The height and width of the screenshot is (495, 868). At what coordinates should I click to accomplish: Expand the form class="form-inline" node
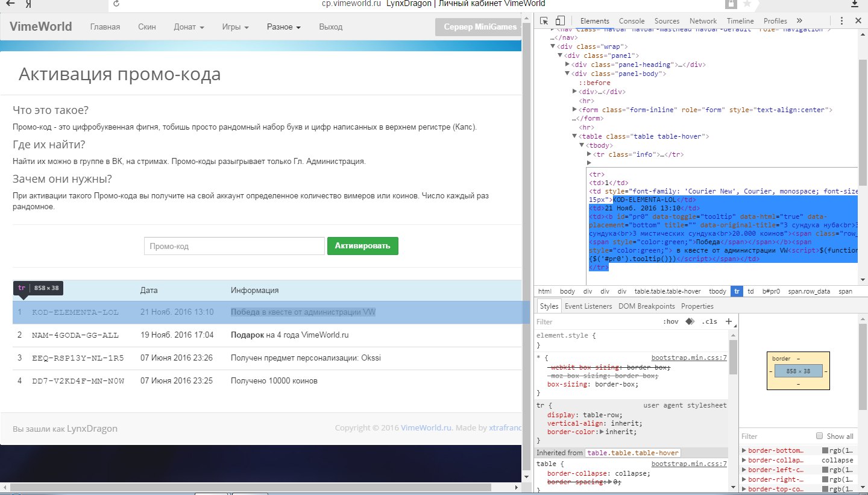[574, 110]
